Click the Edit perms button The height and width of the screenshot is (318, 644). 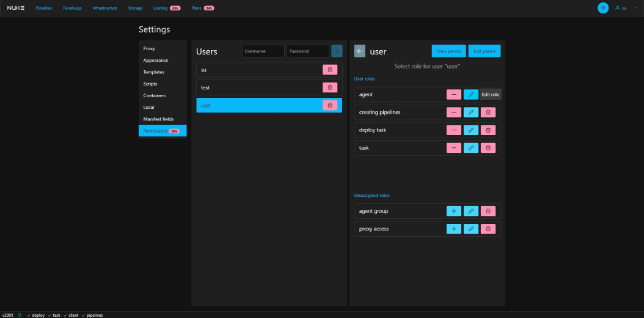point(485,51)
